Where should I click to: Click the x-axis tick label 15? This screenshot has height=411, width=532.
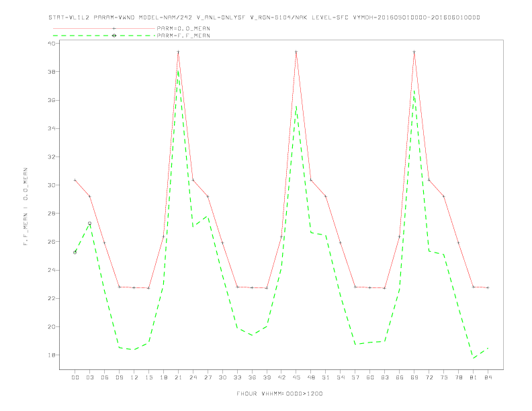point(148,377)
